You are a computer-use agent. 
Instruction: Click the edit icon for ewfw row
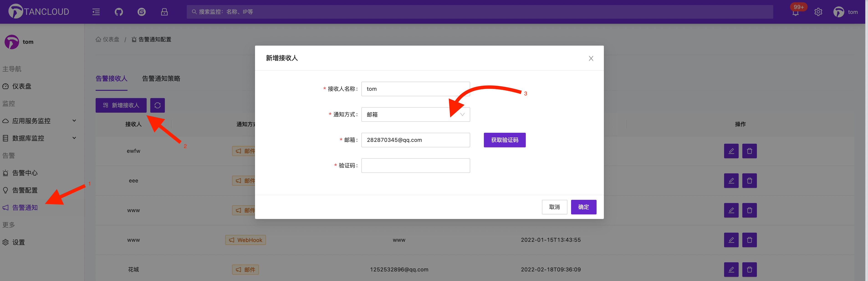731,151
